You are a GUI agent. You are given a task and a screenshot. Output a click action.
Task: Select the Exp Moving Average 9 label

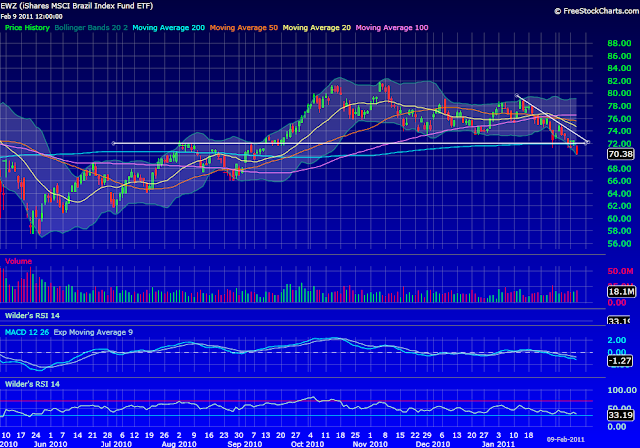pos(93,332)
